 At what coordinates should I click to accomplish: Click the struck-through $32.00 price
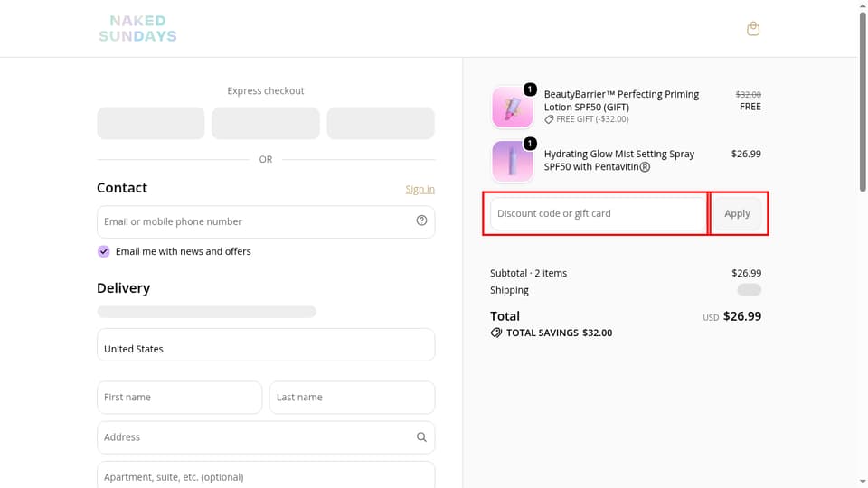click(x=748, y=95)
